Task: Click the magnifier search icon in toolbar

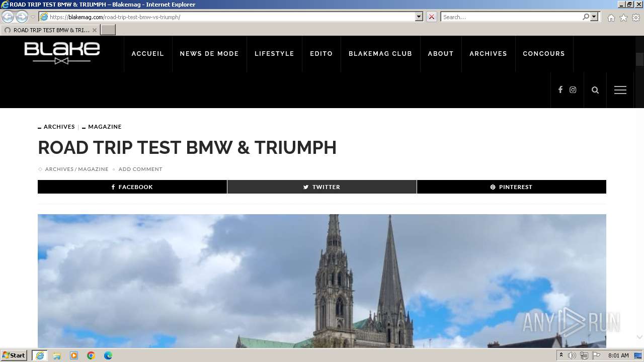Action: click(x=586, y=17)
